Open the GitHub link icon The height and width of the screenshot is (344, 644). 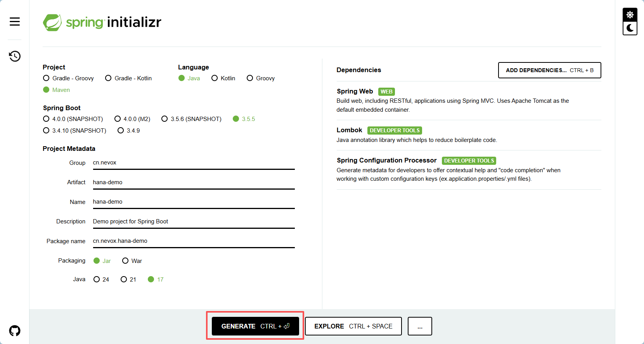[x=15, y=331]
